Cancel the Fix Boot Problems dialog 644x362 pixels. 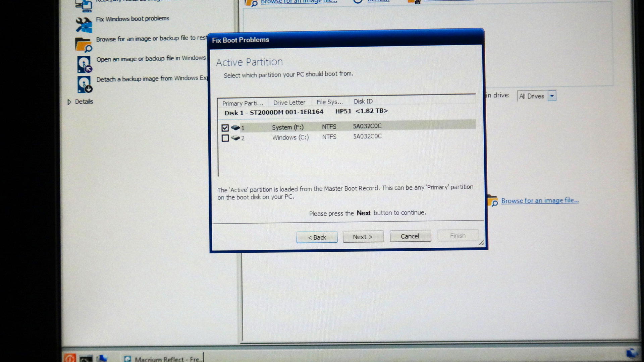point(410,236)
